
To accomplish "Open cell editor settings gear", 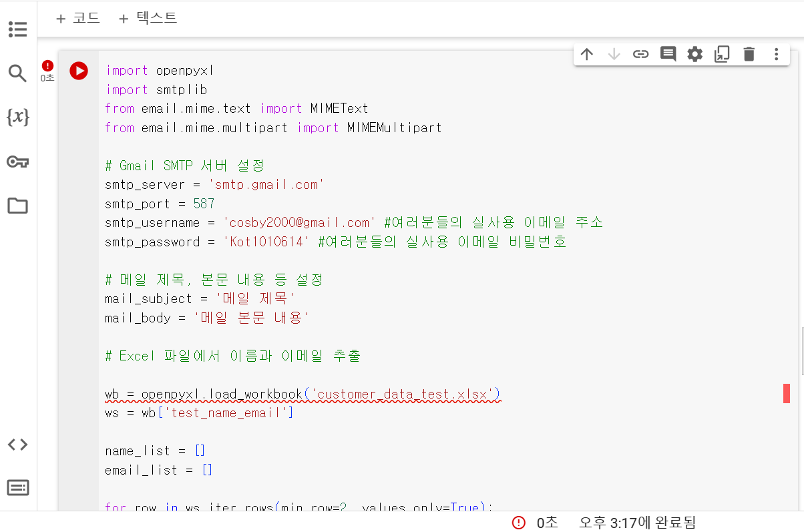I will click(695, 55).
